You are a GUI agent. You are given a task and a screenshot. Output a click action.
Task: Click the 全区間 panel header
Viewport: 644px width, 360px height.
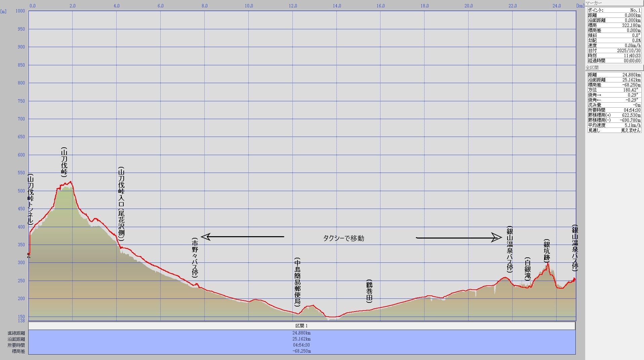click(x=592, y=68)
